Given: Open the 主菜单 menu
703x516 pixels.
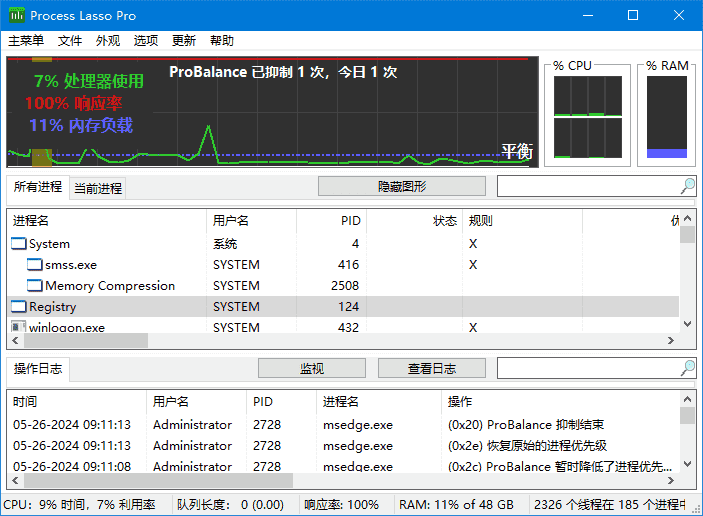Looking at the screenshot, I should point(26,41).
